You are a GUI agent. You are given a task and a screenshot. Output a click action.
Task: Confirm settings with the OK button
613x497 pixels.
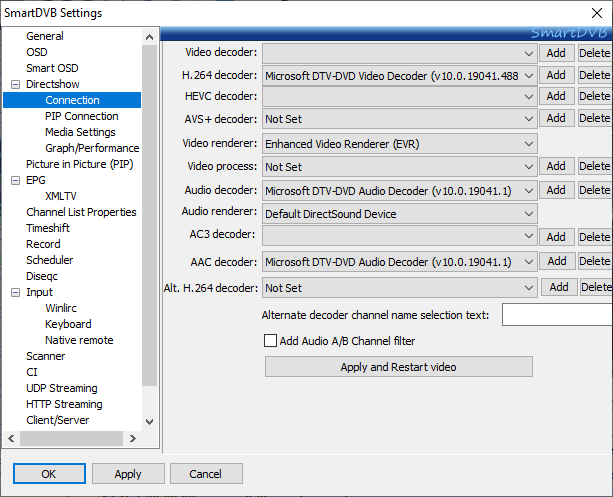[x=49, y=474]
